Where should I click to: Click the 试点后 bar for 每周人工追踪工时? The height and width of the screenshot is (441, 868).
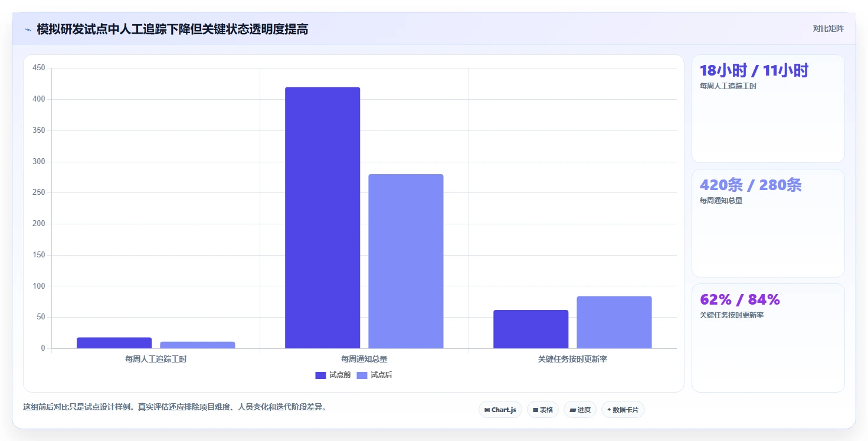[198, 345]
